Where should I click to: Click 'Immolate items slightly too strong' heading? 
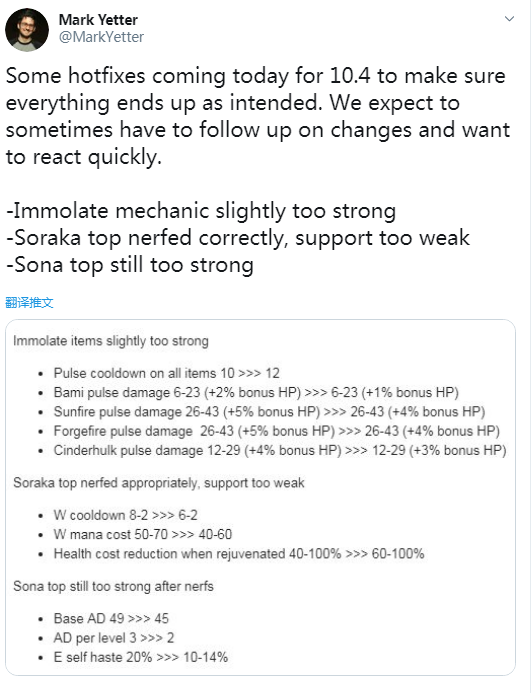click(111, 341)
